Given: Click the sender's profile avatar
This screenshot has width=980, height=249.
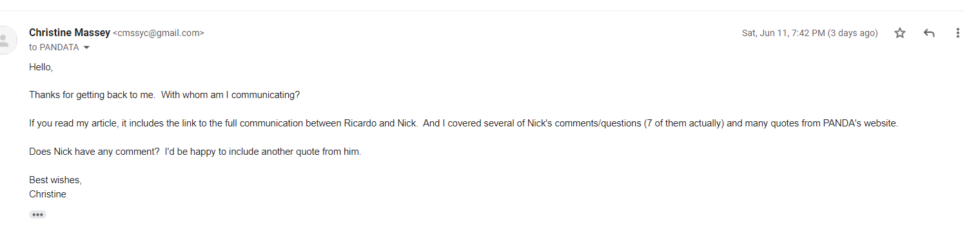Looking at the screenshot, I should (x=6, y=41).
